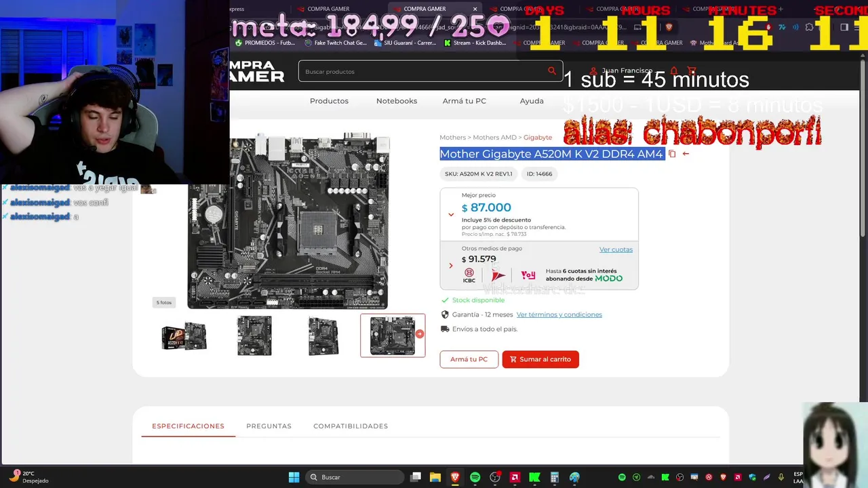This screenshot has height=488, width=868.
Task: Collapse the Mejor precio chevron
Action: pos(451,215)
